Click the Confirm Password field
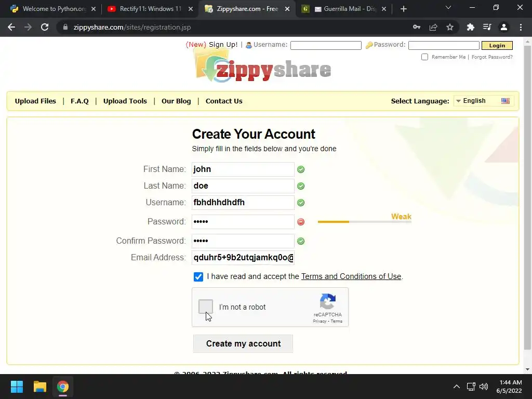The width and height of the screenshot is (532, 399). coord(243,241)
